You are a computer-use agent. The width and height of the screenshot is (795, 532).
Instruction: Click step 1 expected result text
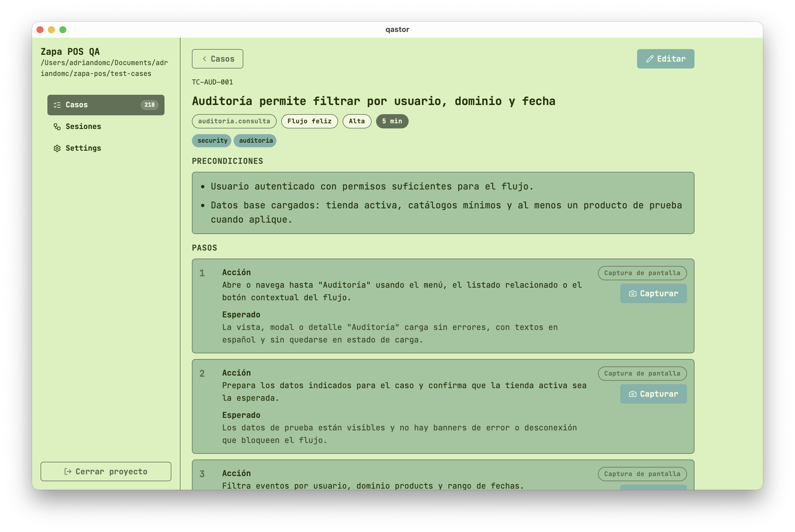[390, 334]
